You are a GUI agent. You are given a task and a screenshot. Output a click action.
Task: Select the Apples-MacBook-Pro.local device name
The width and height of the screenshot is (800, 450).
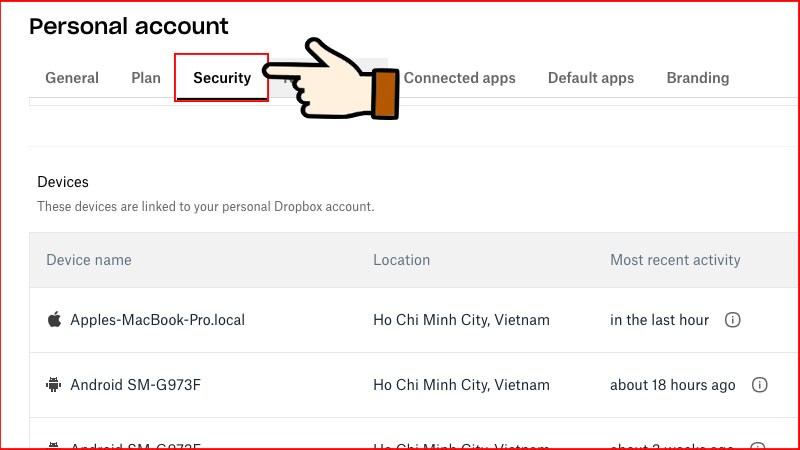click(157, 320)
